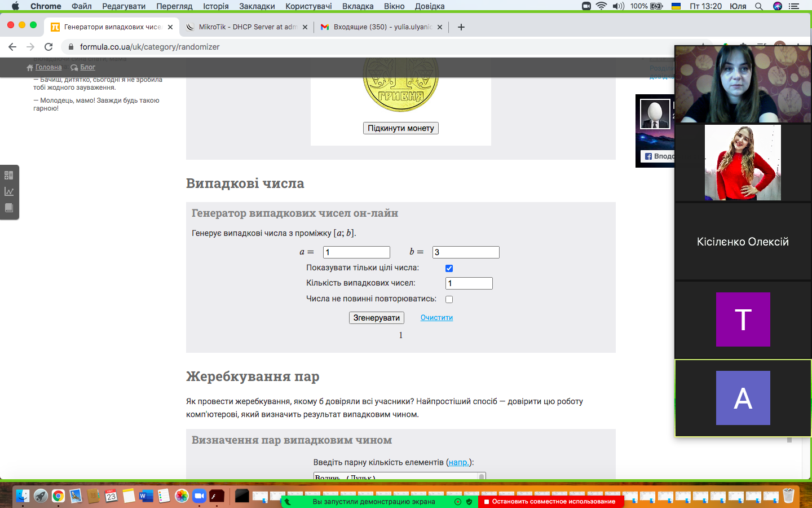
Task: Click the browser forward arrow
Action: (30, 47)
